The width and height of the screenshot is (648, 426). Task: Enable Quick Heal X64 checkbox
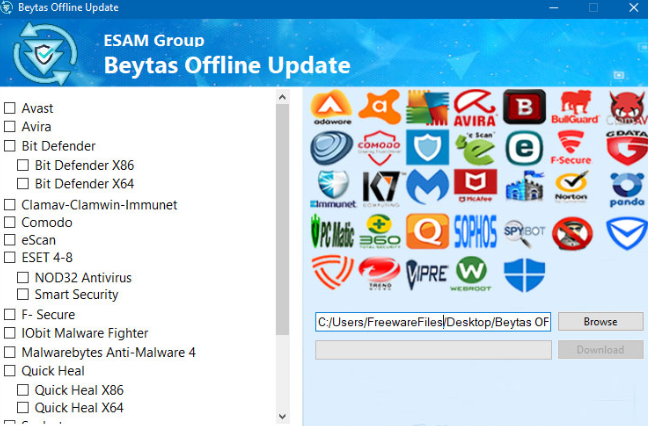23,408
